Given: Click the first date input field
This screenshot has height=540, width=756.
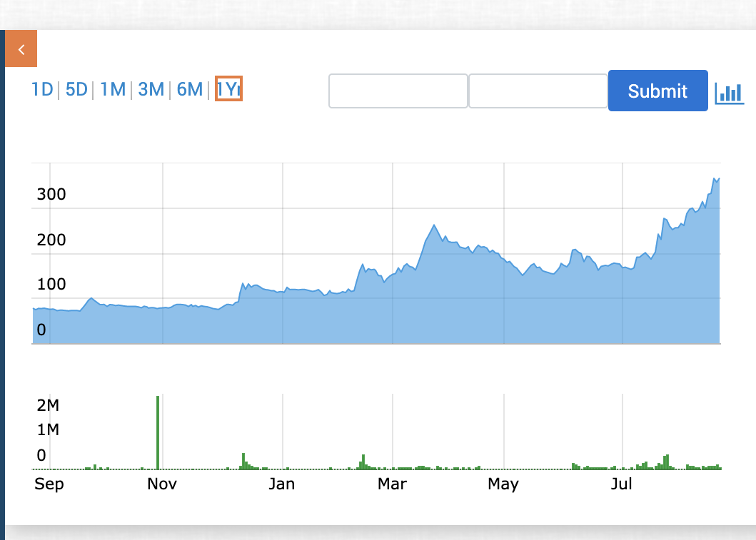Looking at the screenshot, I should click(x=398, y=91).
